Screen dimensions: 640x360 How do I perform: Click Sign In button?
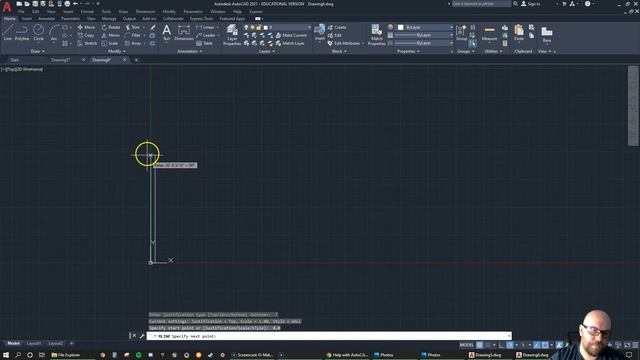531,4
